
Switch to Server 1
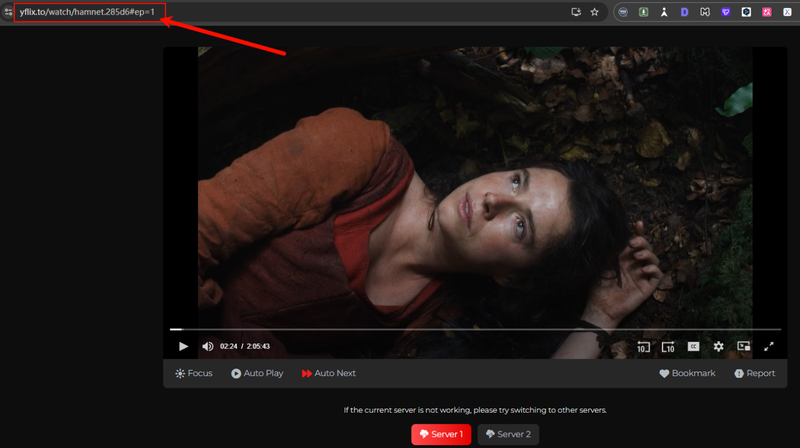[x=441, y=434]
